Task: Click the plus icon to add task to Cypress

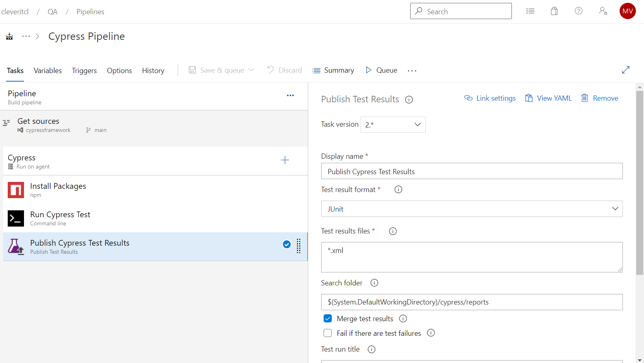Action: click(x=285, y=160)
